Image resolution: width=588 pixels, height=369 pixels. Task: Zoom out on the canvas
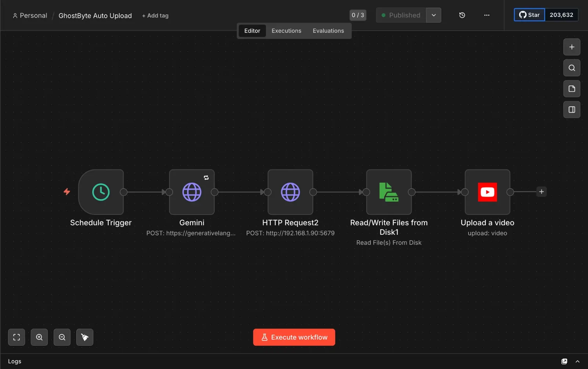pos(62,337)
